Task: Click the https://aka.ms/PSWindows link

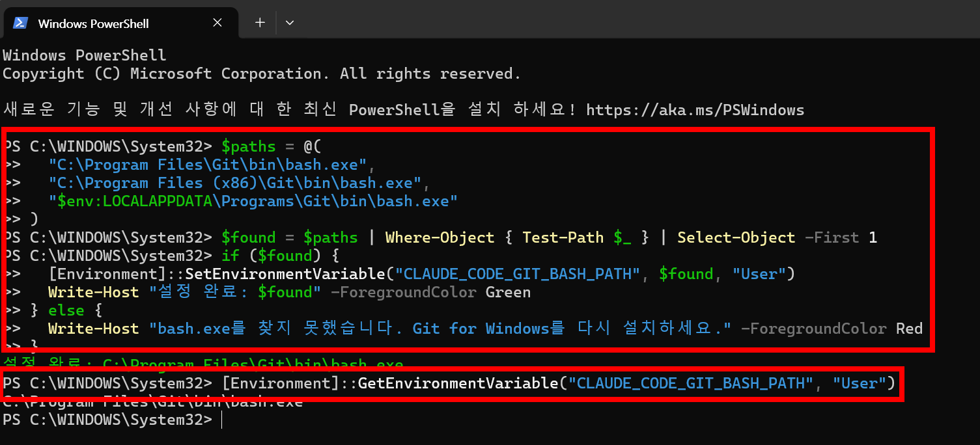Action: [x=695, y=110]
